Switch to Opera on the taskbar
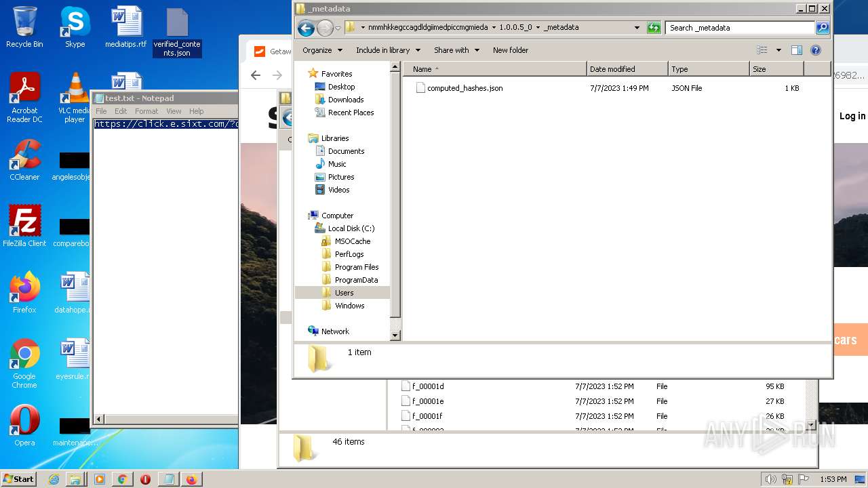 tap(145, 479)
